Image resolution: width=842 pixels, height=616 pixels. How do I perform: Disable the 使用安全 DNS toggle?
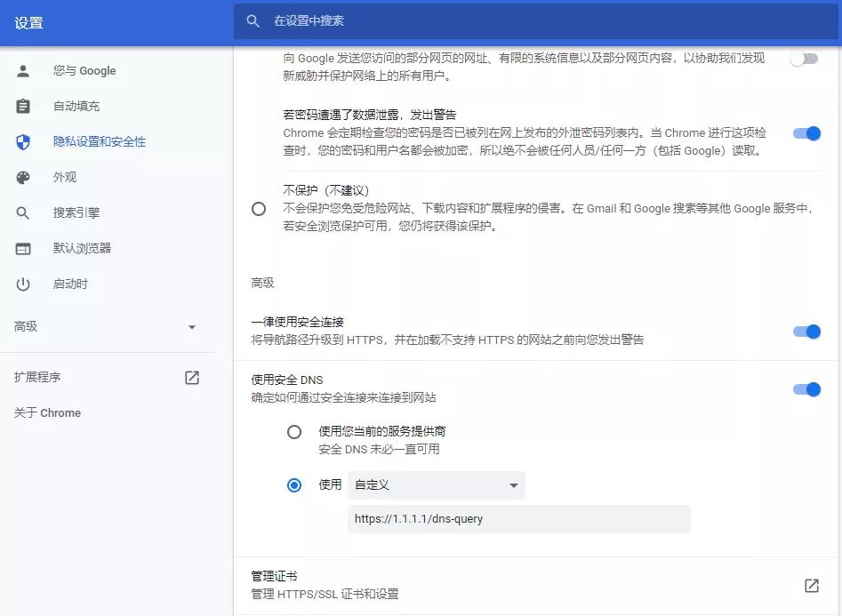click(806, 389)
